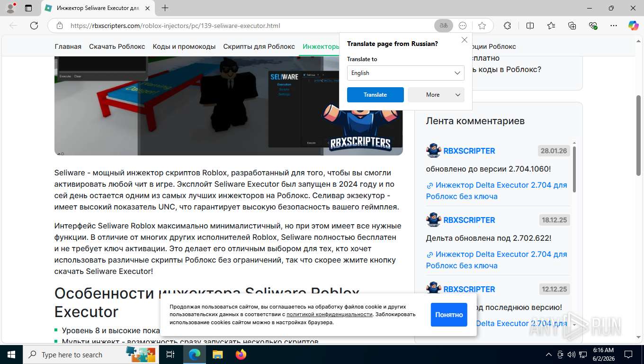Open Task View on taskbar
The width and height of the screenshot is (644, 364).
point(170,355)
